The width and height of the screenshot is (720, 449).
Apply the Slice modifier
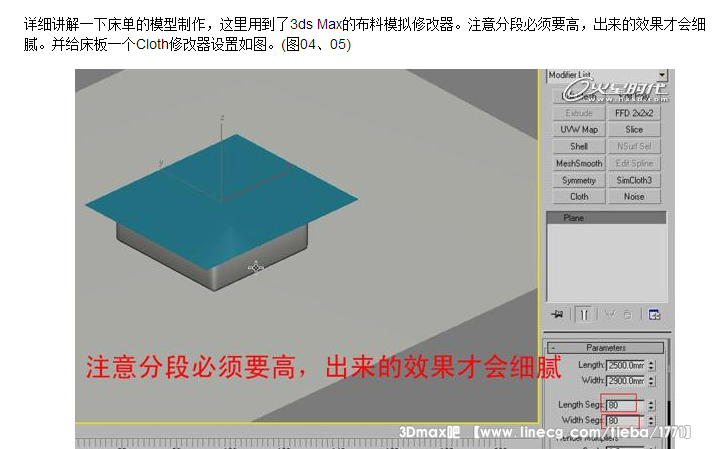pyautogui.click(x=634, y=129)
